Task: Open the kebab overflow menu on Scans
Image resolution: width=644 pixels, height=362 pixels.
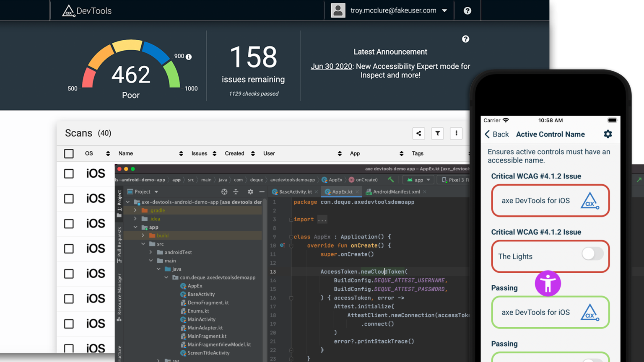Action: (x=456, y=133)
